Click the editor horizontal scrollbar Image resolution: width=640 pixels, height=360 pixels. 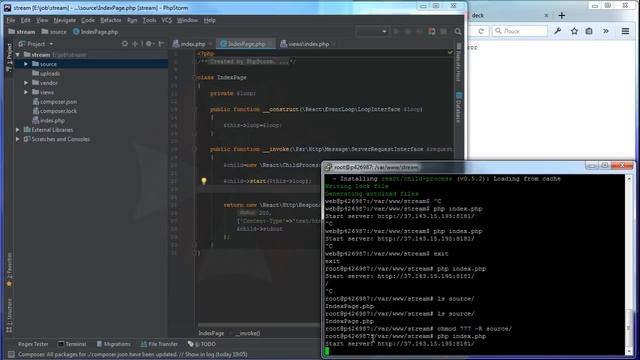259,325
